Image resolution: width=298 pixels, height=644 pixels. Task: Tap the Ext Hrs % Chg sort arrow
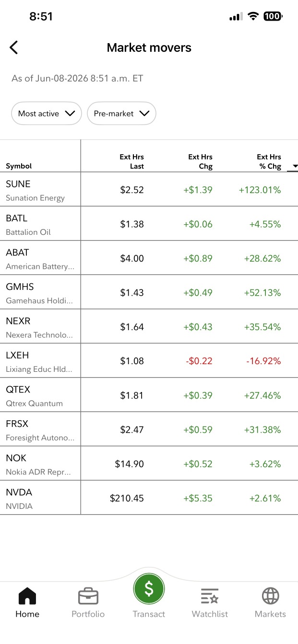tap(293, 166)
